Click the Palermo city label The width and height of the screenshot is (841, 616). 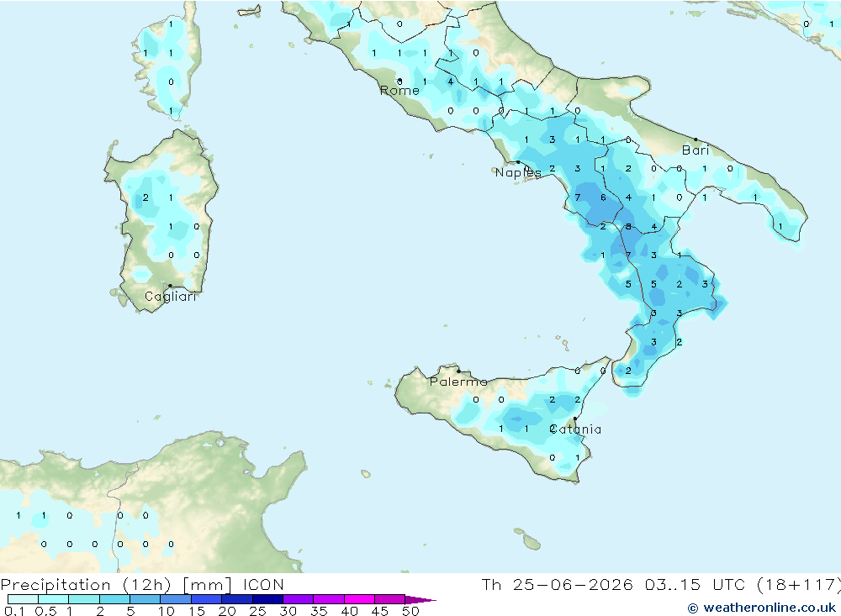click(x=458, y=382)
